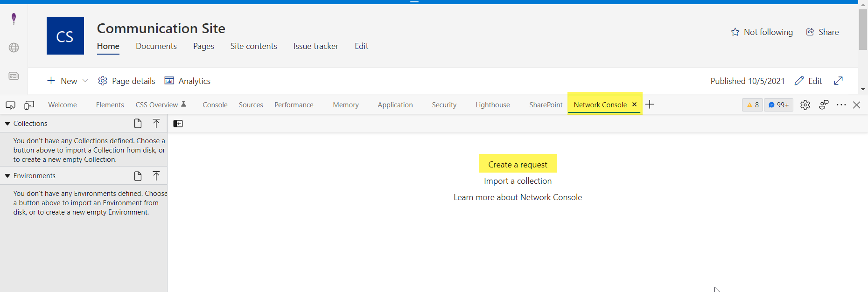The width and height of the screenshot is (868, 292).
Task: Switch to the Memory tab
Action: tap(346, 105)
